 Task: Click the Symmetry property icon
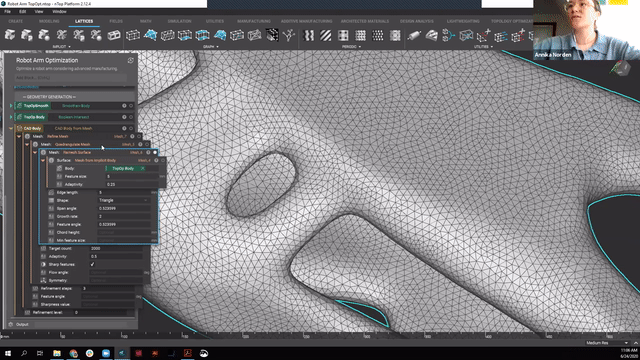point(43,280)
